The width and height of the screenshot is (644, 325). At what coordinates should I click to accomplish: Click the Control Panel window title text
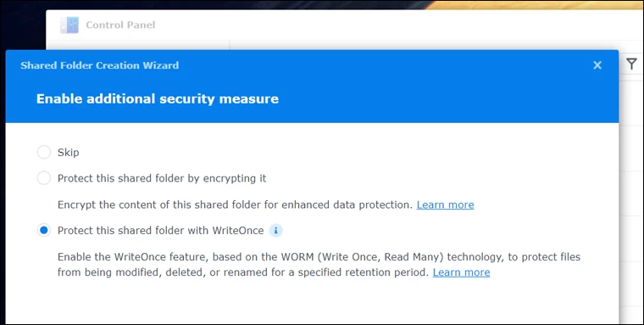coord(120,25)
